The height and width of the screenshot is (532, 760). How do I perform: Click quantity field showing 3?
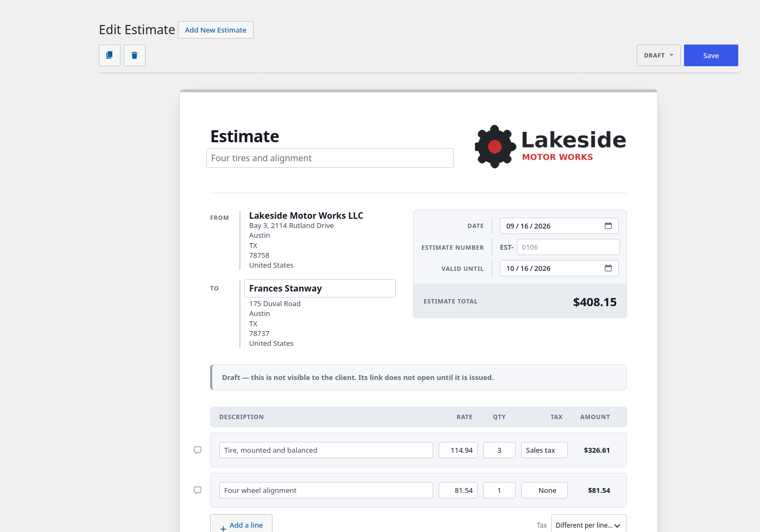pyautogui.click(x=499, y=450)
